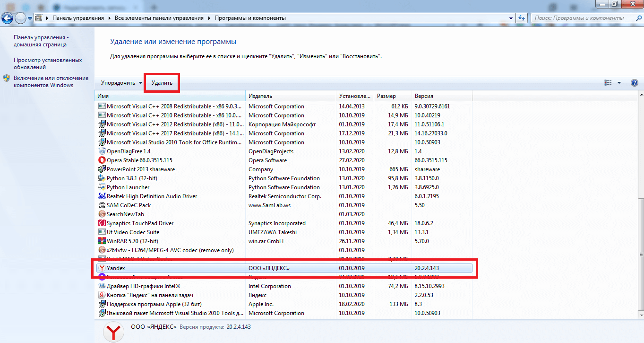Refresh the Control Panel address bar
Viewport: 644px width, 343px height.
[x=521, y=18]
